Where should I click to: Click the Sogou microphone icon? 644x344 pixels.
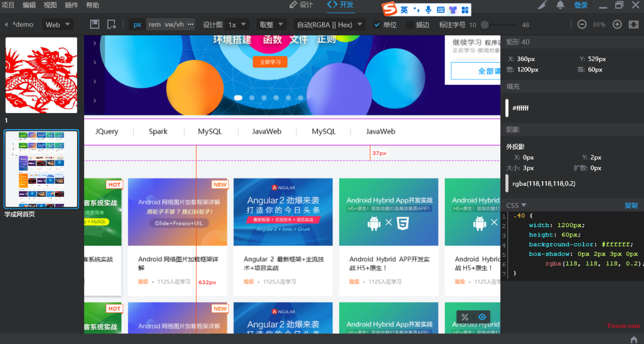(x=428, y=10)
